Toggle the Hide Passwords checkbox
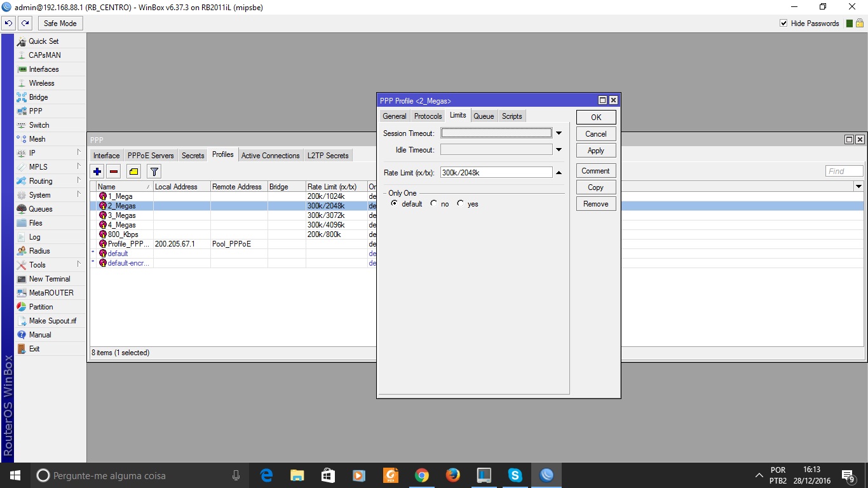 [x=783, y=24]
